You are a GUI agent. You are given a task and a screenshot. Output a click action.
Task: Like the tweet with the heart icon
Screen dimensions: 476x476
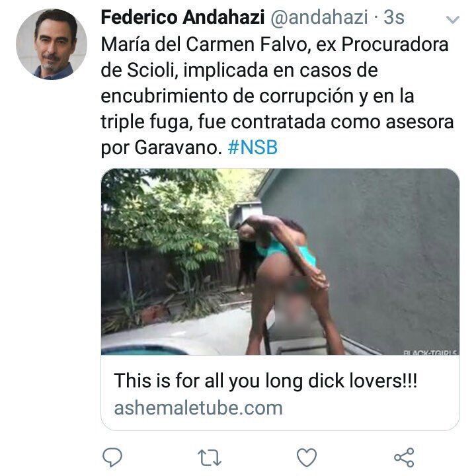click(x=307, y=457)
